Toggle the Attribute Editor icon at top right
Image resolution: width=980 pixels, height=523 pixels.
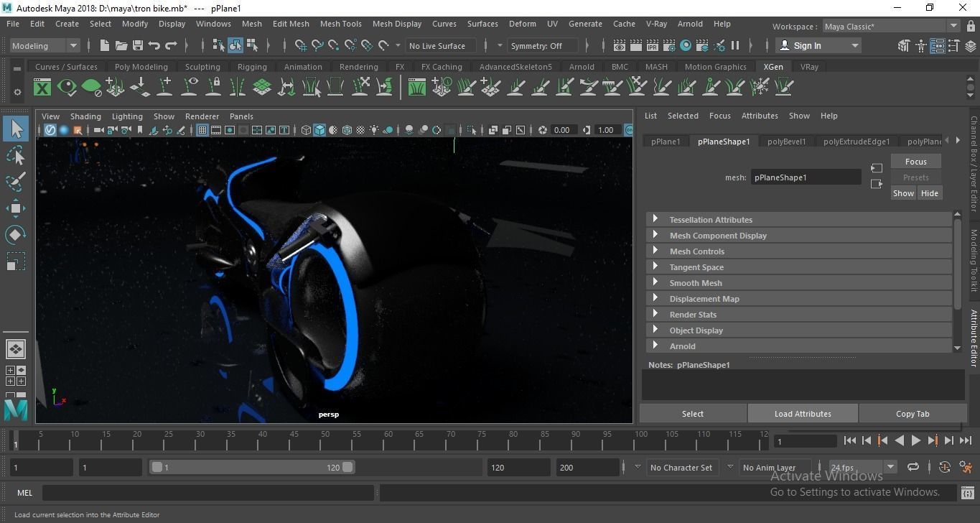(938, 46)
